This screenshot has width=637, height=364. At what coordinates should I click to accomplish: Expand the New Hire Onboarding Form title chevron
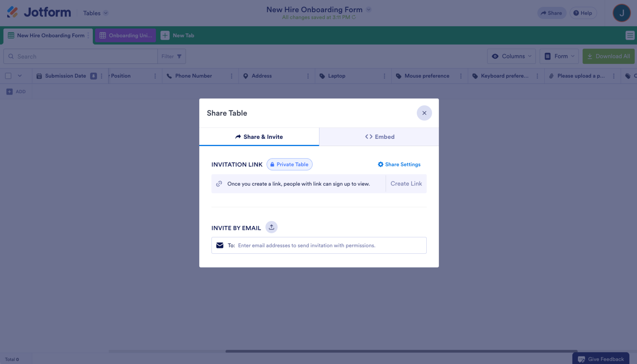click(x=369, y=9)
